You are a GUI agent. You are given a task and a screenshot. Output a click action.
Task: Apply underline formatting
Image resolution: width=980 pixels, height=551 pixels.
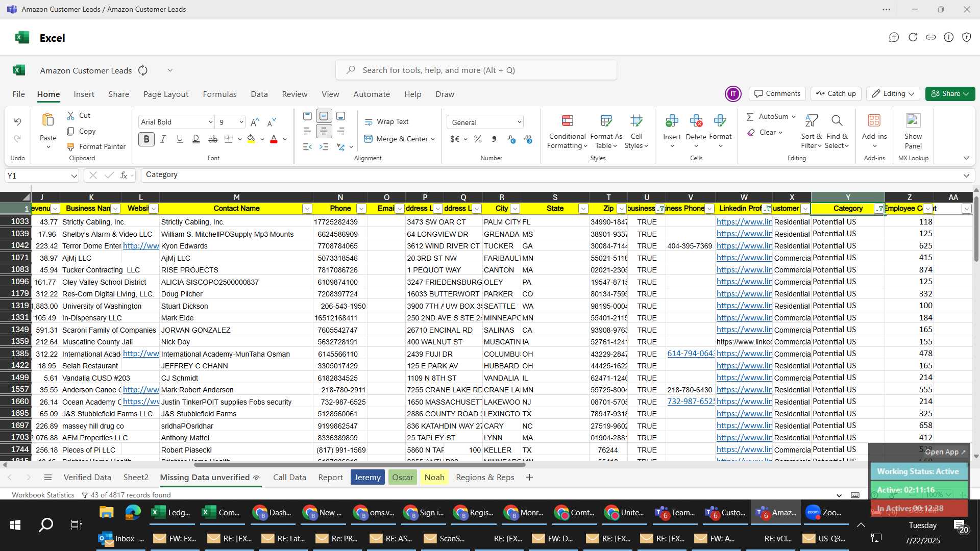(180, 139)
